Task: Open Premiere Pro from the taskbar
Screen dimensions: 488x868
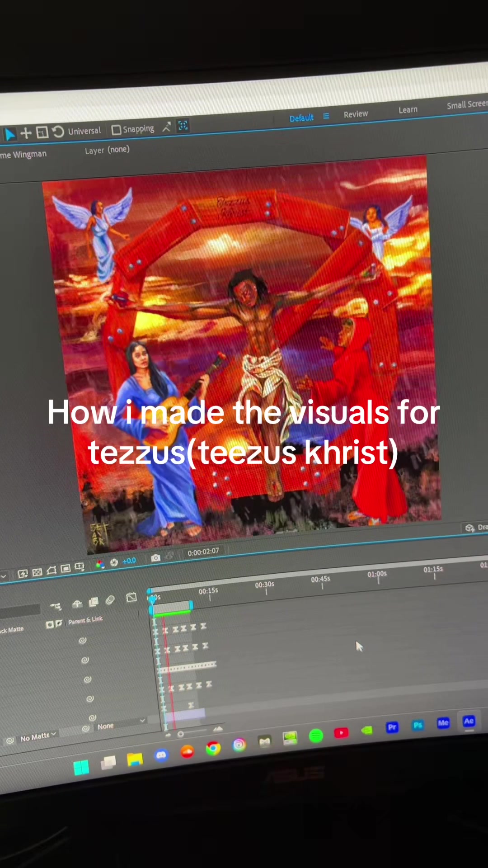Action: point(392,727)
